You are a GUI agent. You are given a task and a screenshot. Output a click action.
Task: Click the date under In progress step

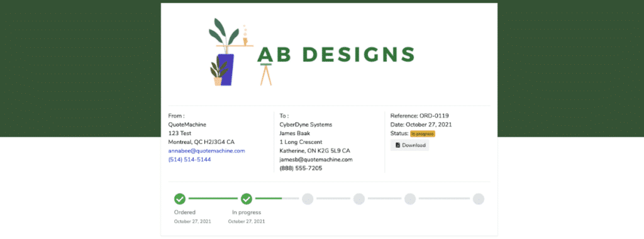(x=247, y=221)
